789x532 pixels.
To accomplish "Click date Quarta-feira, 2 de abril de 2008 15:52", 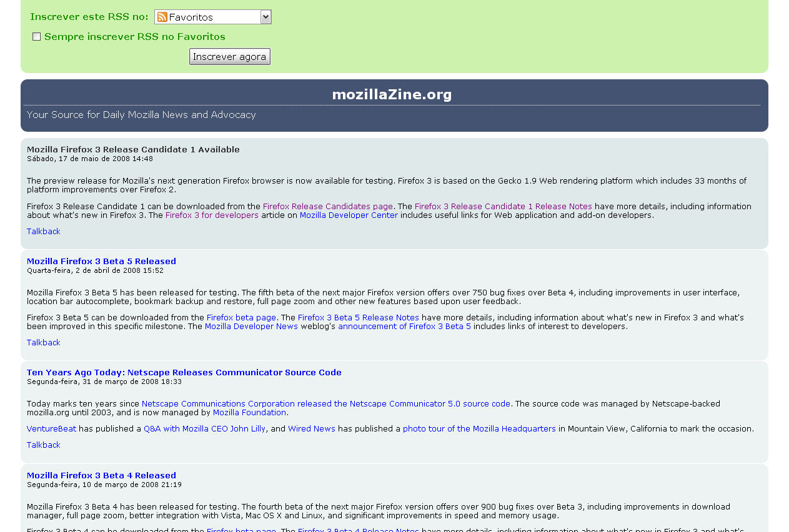I will tap(95, 270).
